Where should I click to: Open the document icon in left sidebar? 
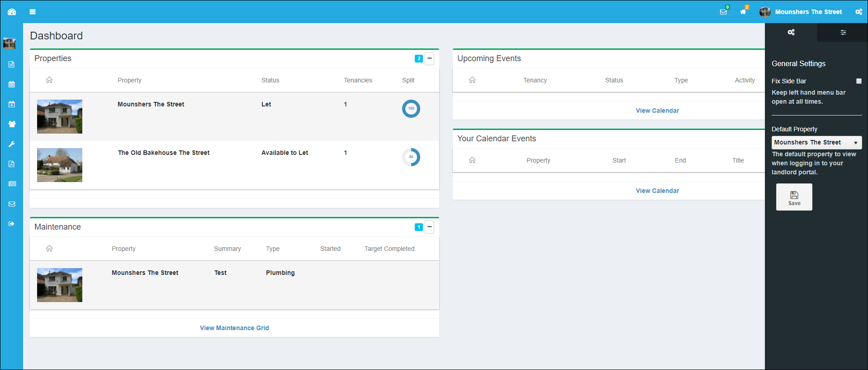point(12,64)
